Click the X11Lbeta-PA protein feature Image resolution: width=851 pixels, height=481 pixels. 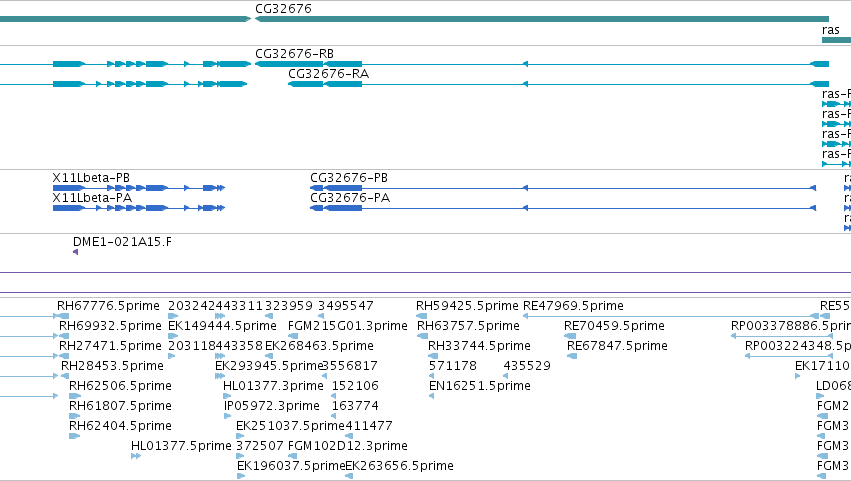138,208
